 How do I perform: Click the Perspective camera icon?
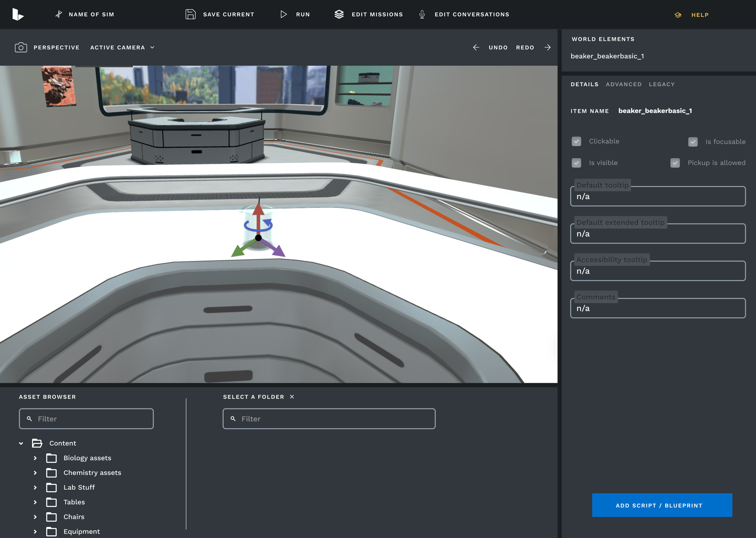coord(21,48)
